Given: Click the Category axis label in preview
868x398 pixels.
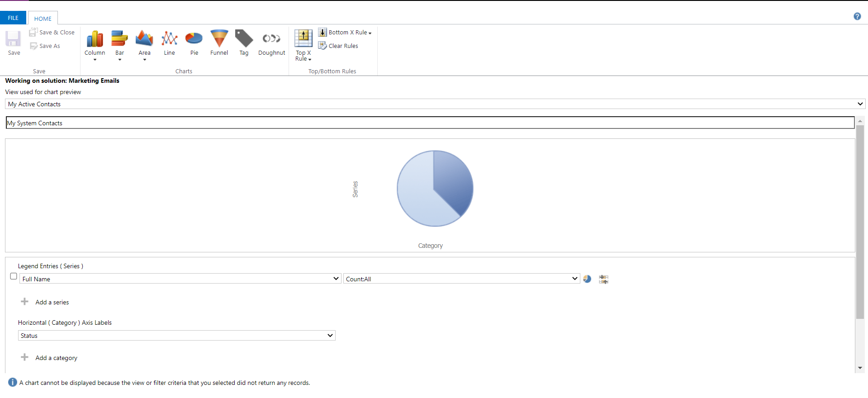Looking at the screenshot, I should click(x=430, y=246).
